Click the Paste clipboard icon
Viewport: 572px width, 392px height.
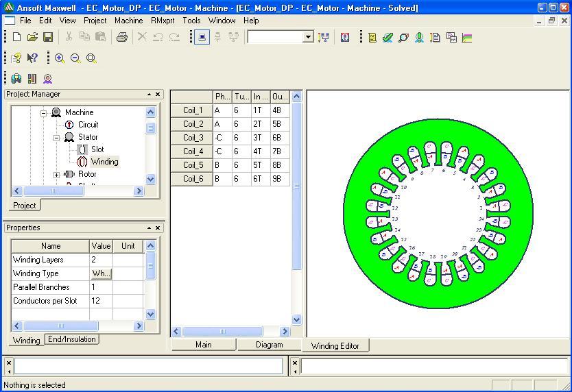click(x=100, y=37)
